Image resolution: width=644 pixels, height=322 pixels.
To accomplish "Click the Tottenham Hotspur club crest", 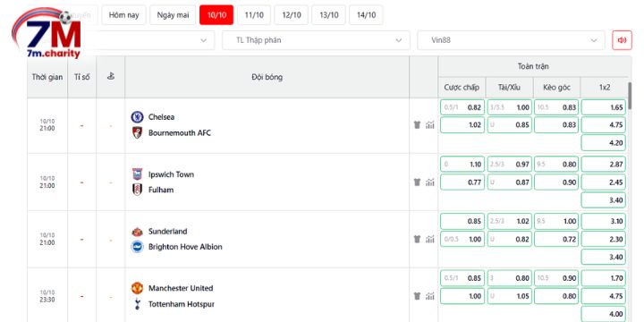I will point(137,304).
